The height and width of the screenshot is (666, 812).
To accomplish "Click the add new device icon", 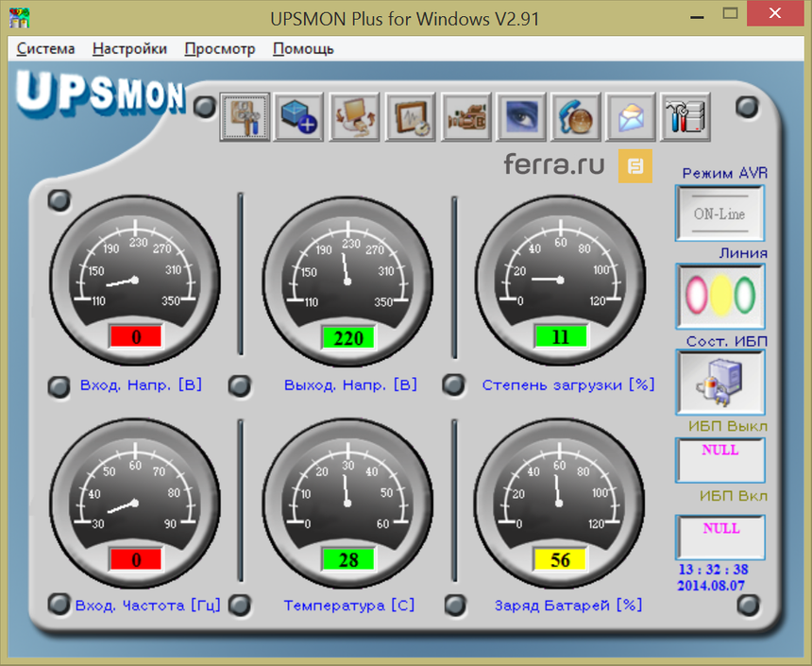I will (299, 116).
